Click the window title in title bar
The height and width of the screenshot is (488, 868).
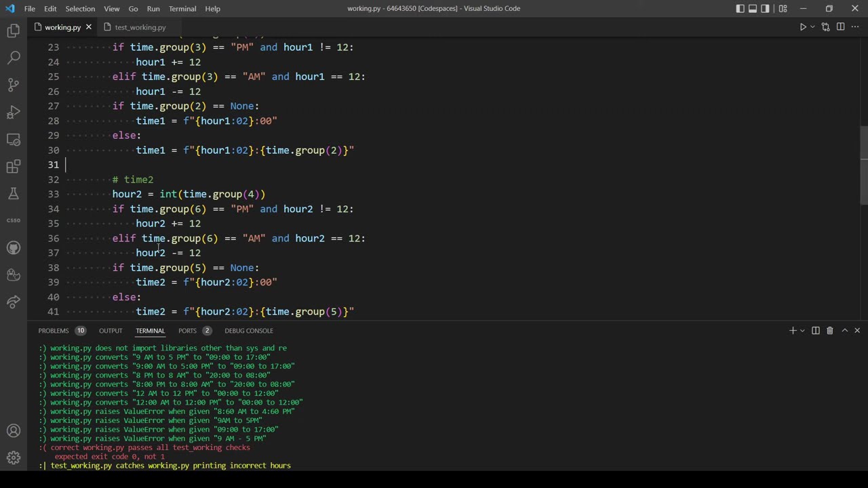[433, 9]
